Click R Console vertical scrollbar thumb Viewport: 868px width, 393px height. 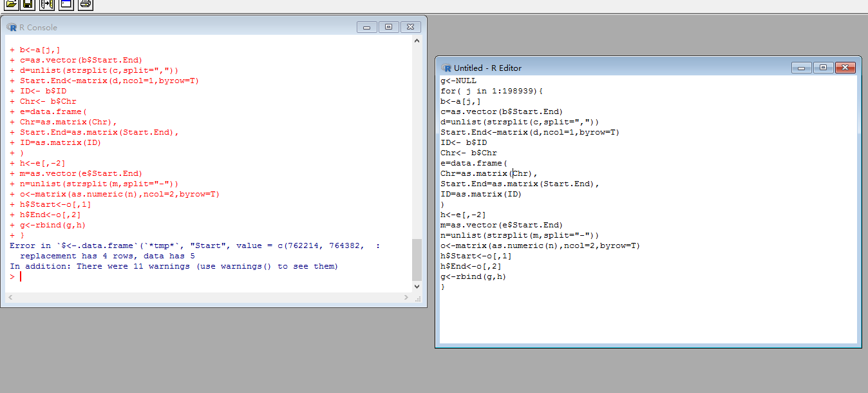coord(417,259)
